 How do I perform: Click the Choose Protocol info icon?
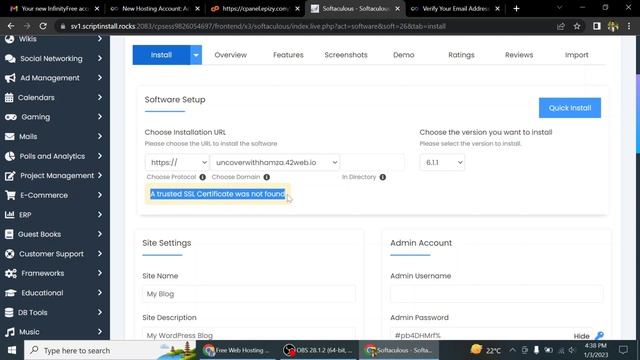[202, 177]
